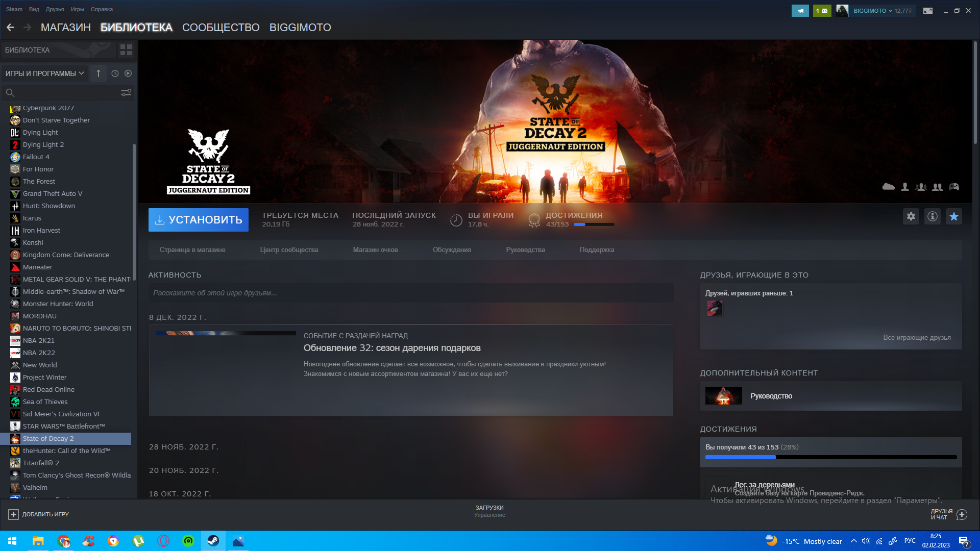Open Windows notification center icon
Viewport: 980px width, 551px height.
click(x=964, y=541)
